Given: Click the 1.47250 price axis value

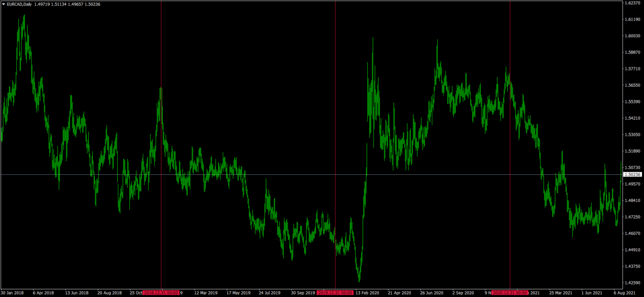Looking at the screenshot, I should tap(632, 217).
